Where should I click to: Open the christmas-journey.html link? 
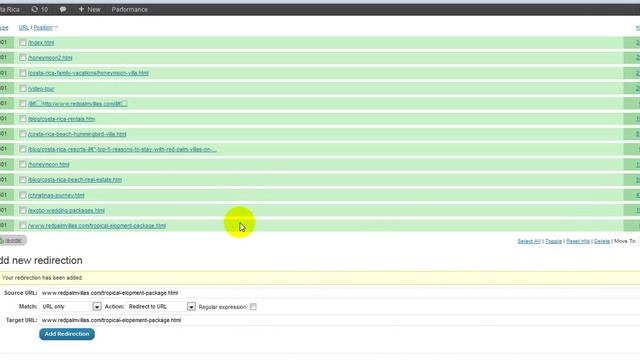click(56, 195)
